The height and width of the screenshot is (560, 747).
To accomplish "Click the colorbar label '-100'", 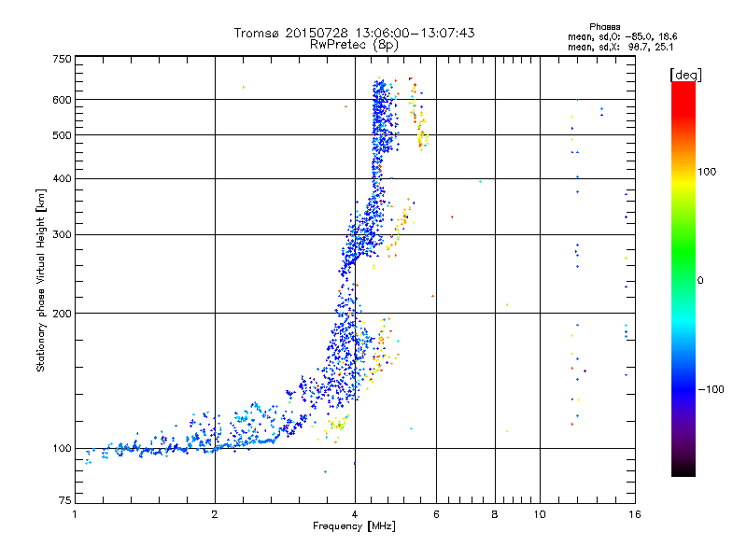I will [712, 389].
